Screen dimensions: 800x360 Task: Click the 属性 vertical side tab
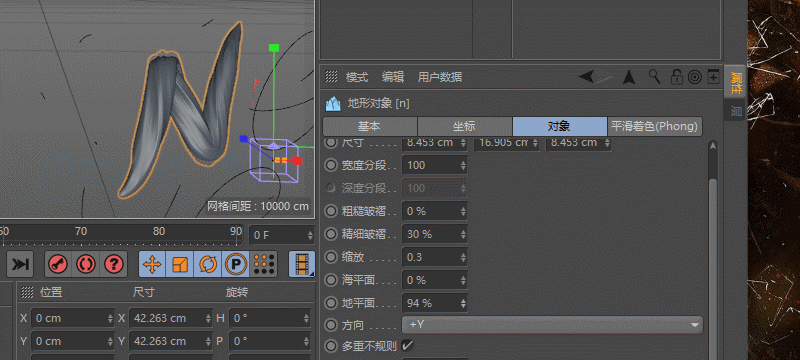click(736, 82)
